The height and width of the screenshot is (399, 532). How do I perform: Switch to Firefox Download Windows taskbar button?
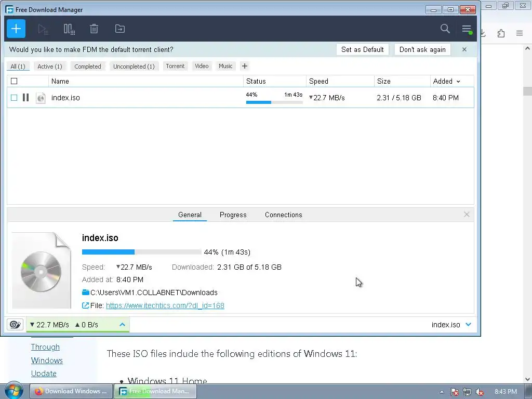click(71, 391)
